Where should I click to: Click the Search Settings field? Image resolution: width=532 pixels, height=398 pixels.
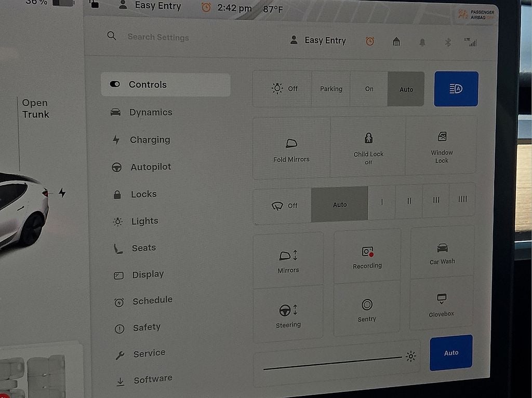(x=158, y=37)
